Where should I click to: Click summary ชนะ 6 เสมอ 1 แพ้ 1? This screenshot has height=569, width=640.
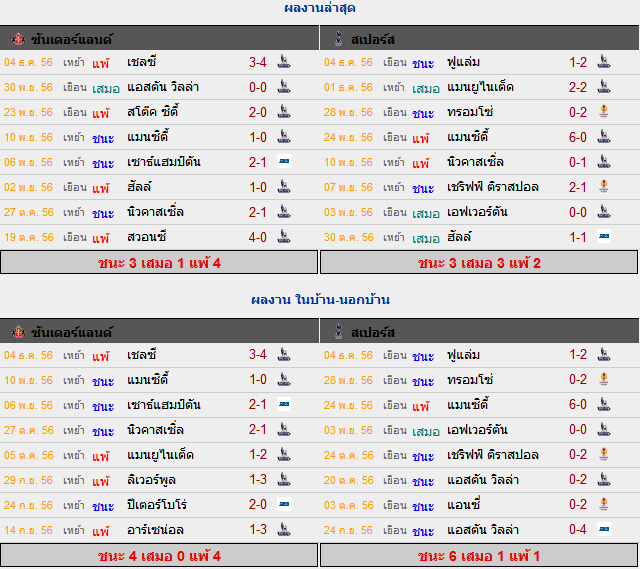click(479, 556)
